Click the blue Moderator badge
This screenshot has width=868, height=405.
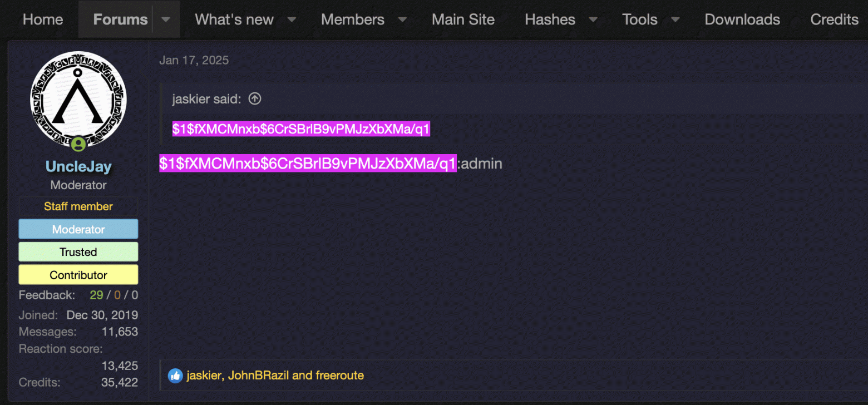(x=78, y=229)
